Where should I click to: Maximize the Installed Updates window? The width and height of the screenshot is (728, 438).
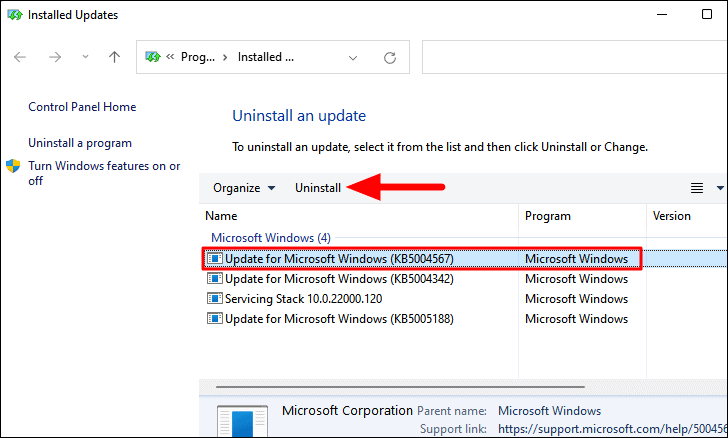707,14
